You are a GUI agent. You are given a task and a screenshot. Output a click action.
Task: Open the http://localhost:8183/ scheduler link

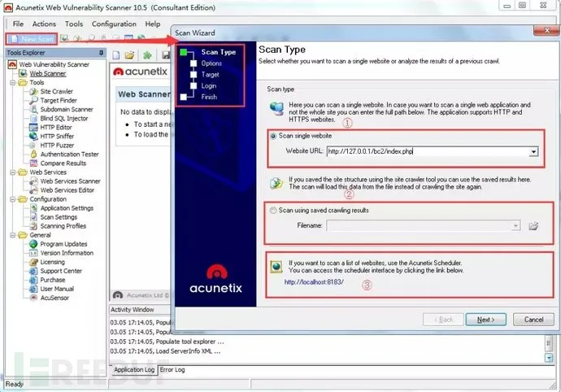point(314,282)
